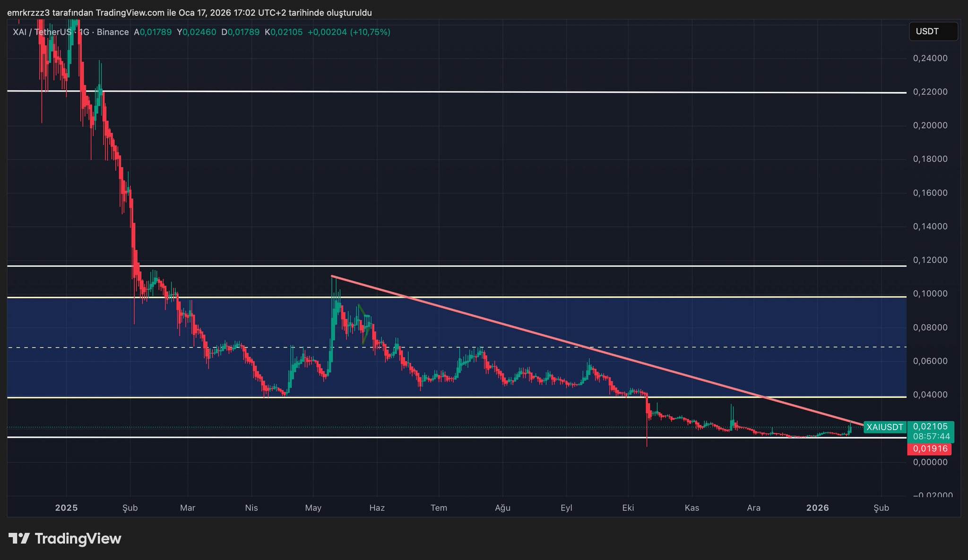Viewport: 968px width, 560px height.
Task: Click the +10,75% change value in header
Action: (370, 32)
